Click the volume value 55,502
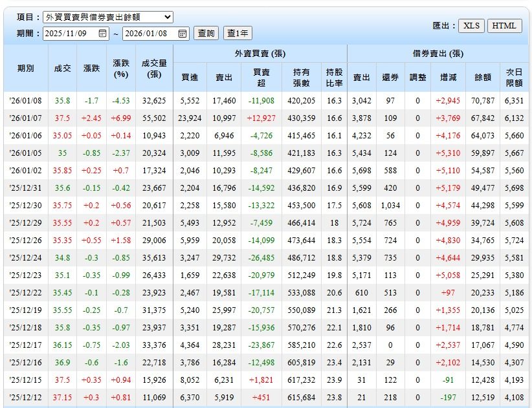Viewport: 532px width, 408px height. click(x=154, y=118)
